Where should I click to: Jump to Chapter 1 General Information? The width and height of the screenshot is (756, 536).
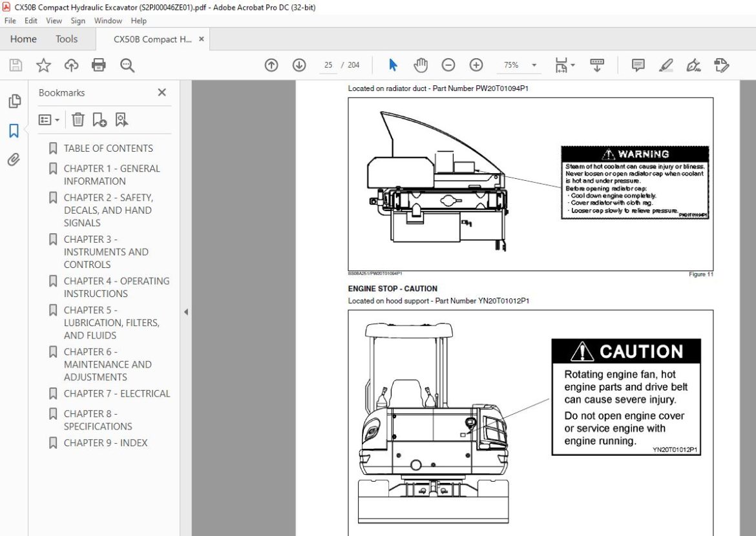pos(112,174)
